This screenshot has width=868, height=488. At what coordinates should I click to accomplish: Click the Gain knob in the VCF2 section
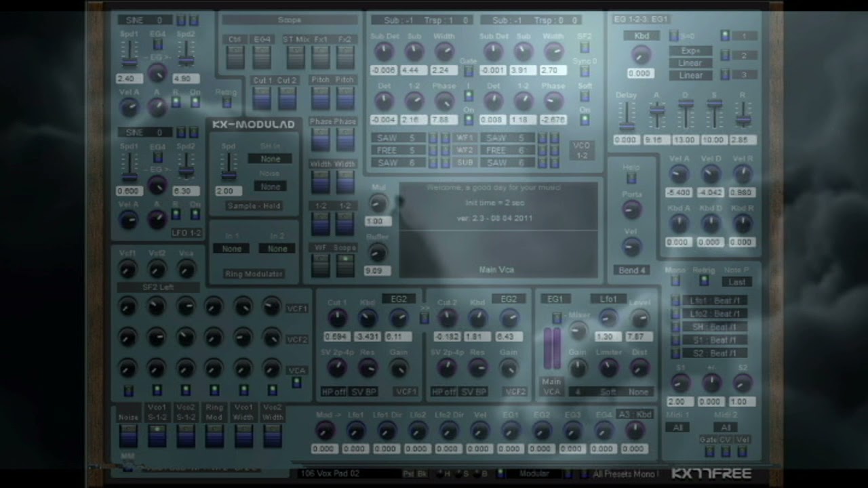(x=508, y=368)
